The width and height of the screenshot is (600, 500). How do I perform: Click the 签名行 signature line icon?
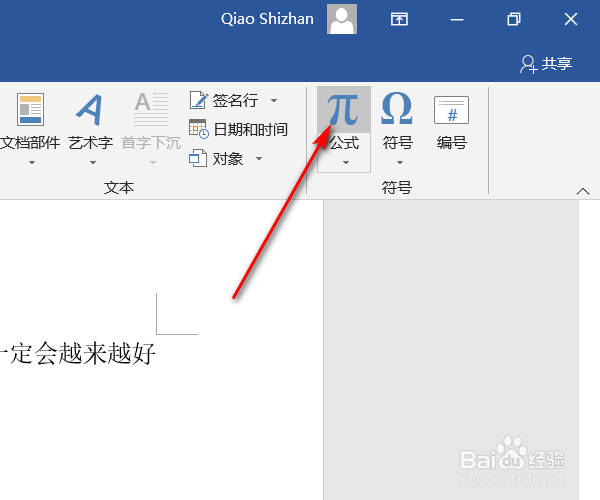[199, 100]
